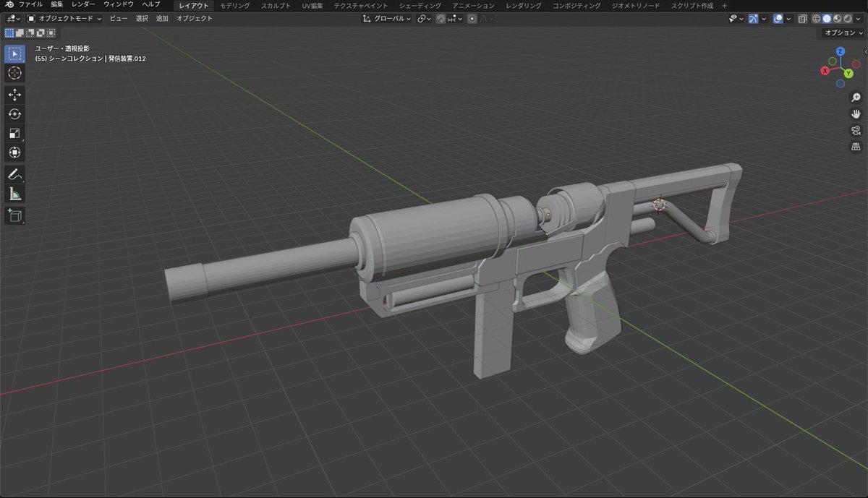Toggle viewport gizmos visibility

tap(754, 19)
